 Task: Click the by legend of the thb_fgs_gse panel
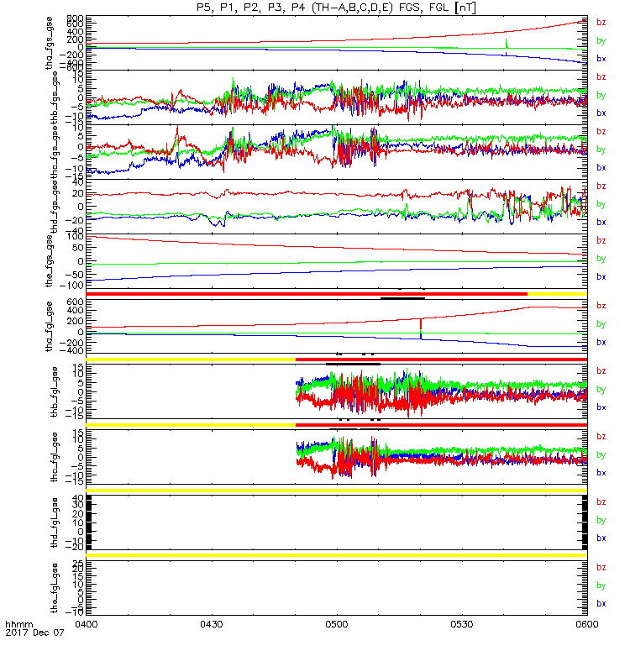[601, 95]
